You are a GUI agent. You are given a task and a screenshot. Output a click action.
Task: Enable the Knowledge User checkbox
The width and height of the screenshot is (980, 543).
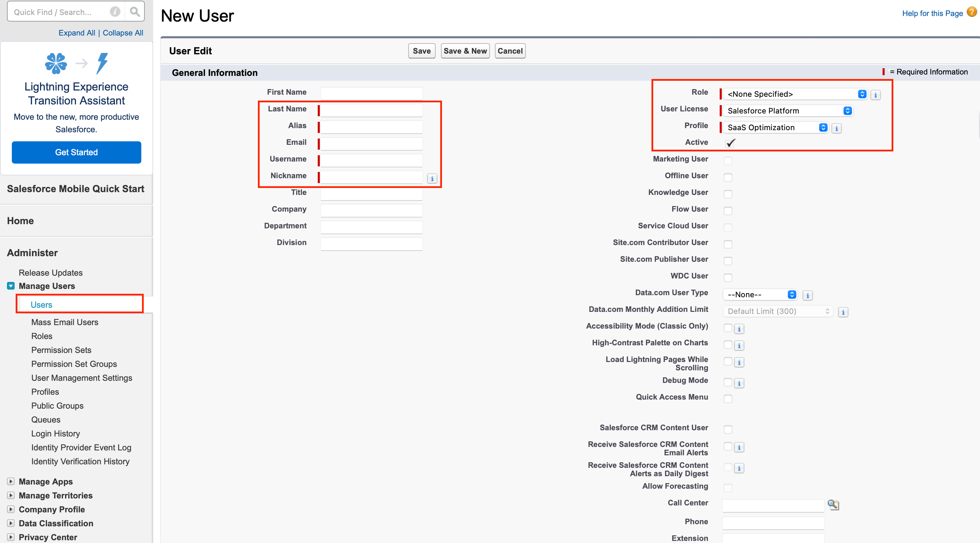pos(728,194)
